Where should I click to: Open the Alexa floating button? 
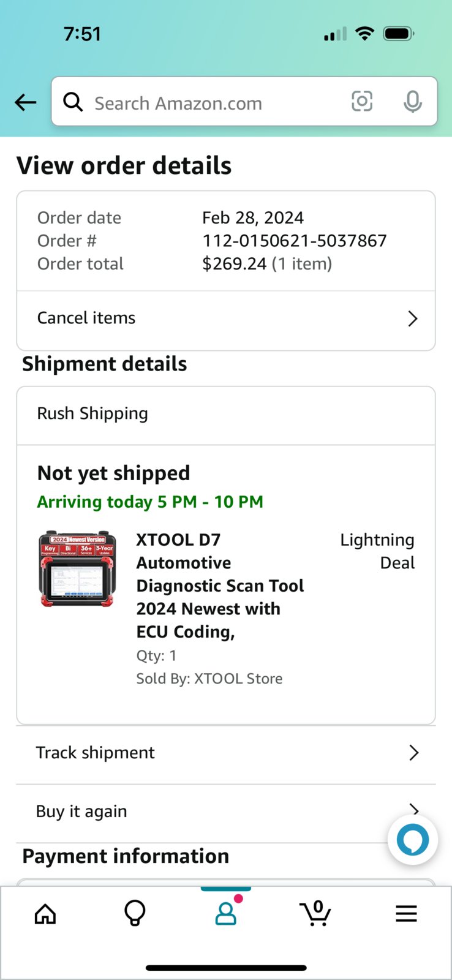[413, 840]
